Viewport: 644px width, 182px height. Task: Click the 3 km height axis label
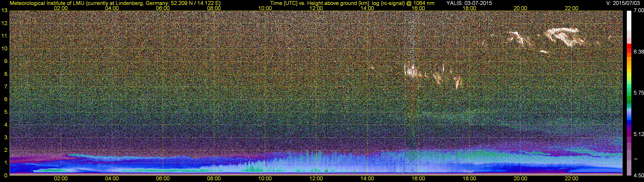tap(6, 137)
